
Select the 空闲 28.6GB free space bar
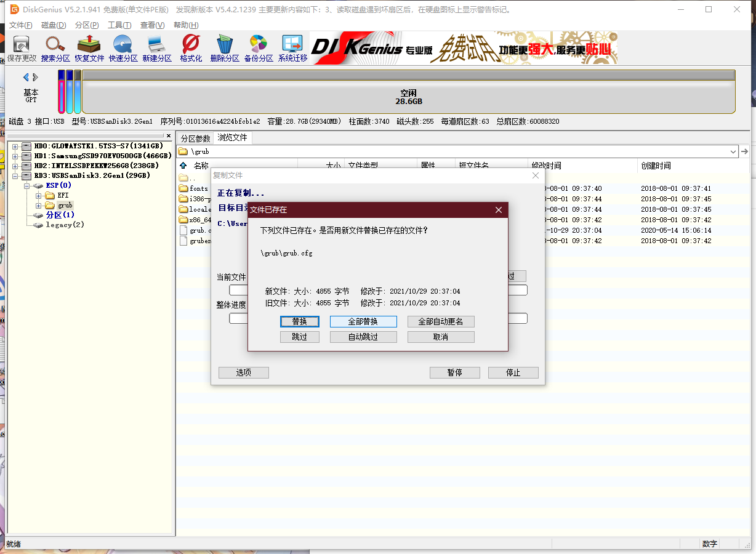[x=408, y=97]
